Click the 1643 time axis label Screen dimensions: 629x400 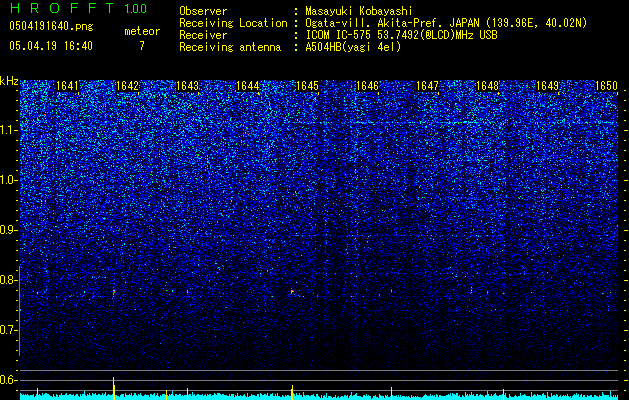click(x=187, y=86)
